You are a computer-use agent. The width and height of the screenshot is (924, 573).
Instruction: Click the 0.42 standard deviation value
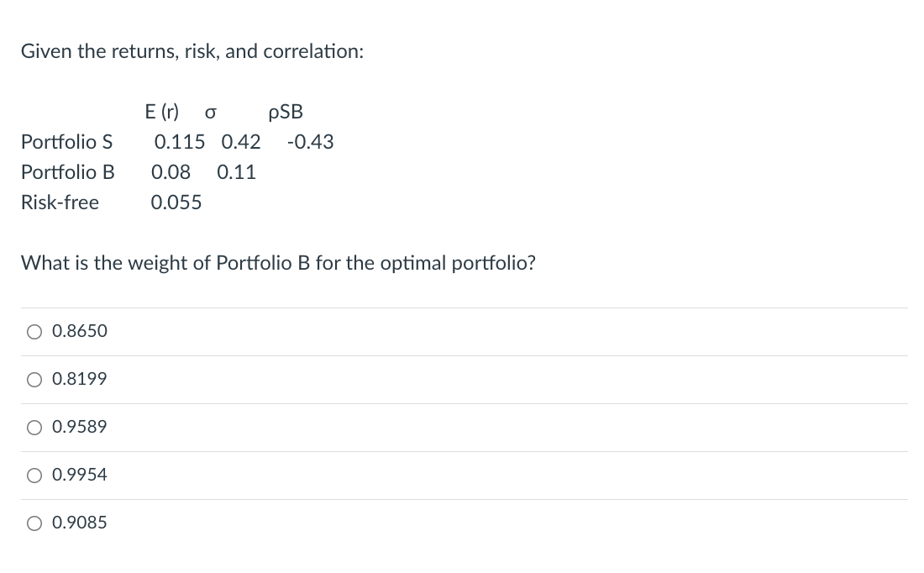coord(241,141)
